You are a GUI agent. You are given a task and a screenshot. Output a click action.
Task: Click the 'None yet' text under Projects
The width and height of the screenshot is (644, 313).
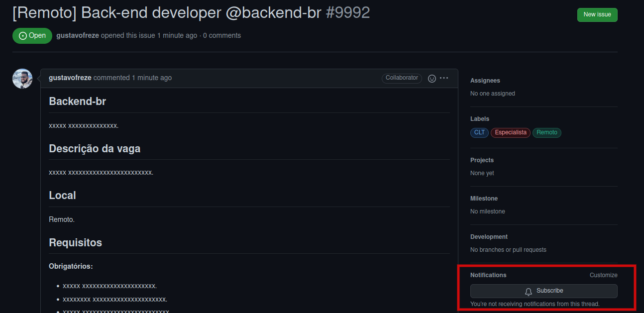tap(482, 173)
